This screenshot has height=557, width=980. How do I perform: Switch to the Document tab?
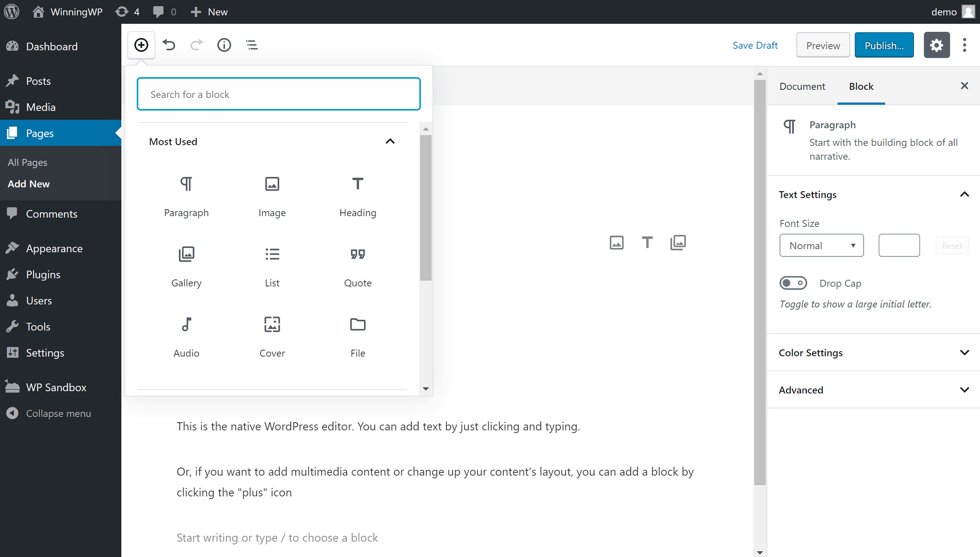point(802,86)
